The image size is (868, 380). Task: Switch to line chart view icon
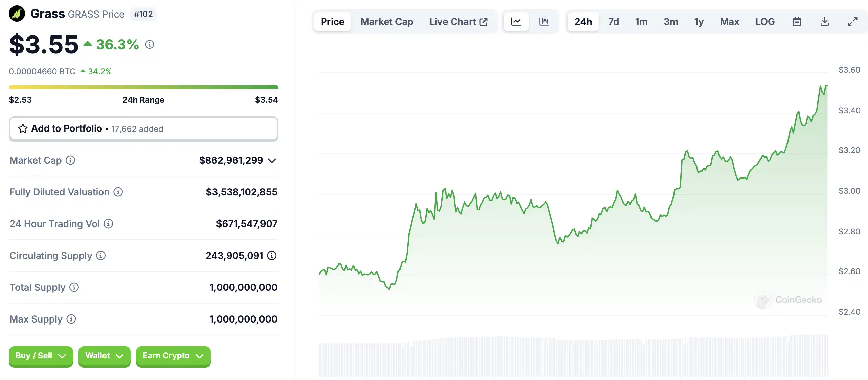[x=516, y=22]
